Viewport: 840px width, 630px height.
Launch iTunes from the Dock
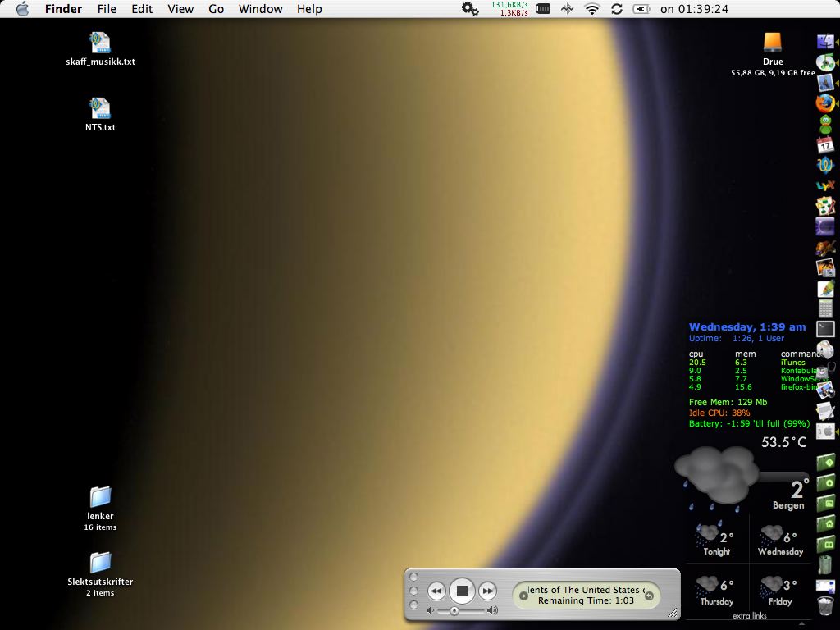(825, 62)
